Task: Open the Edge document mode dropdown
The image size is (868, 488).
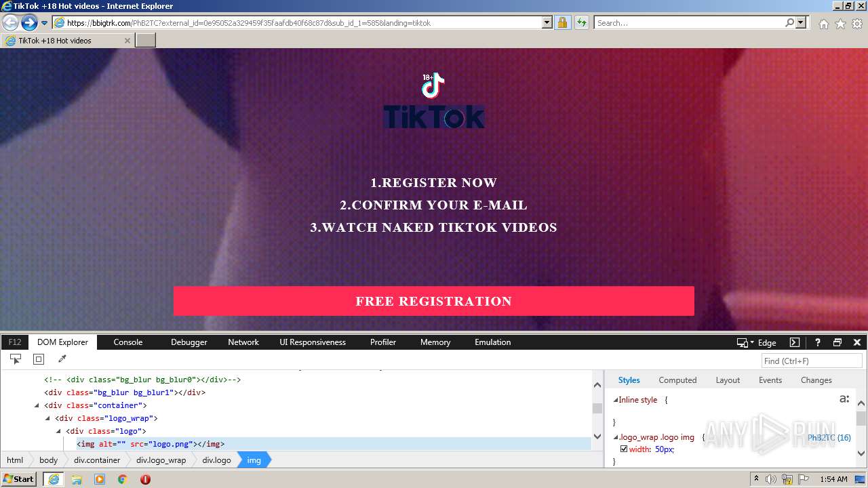Action: click(756, 342)
